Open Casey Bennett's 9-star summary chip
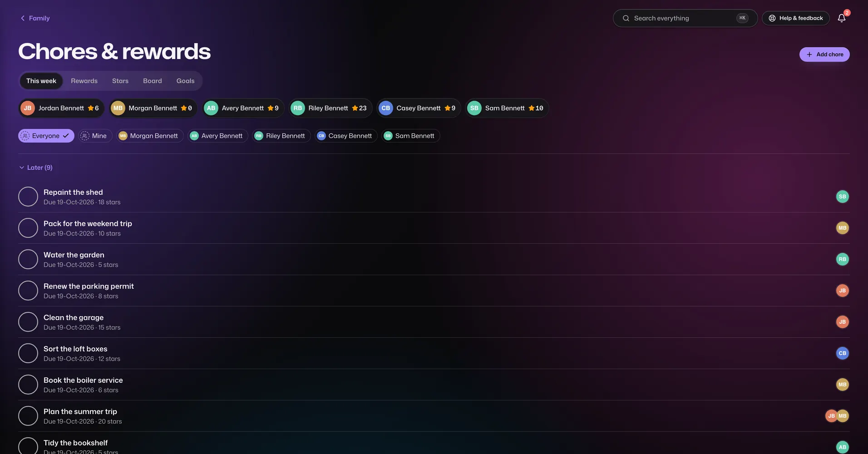This screenshot has height=454, width=868. 419,108
